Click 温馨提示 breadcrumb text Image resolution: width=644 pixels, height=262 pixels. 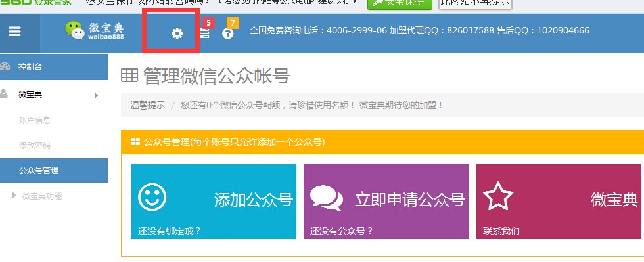pyautogui.click(x=148, y=105)
